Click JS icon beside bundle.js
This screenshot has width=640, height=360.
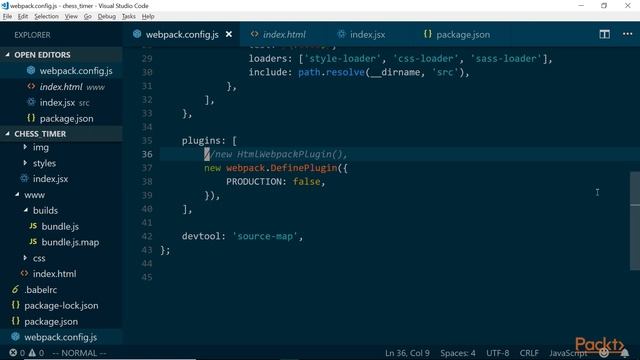[x=33, y=226]
